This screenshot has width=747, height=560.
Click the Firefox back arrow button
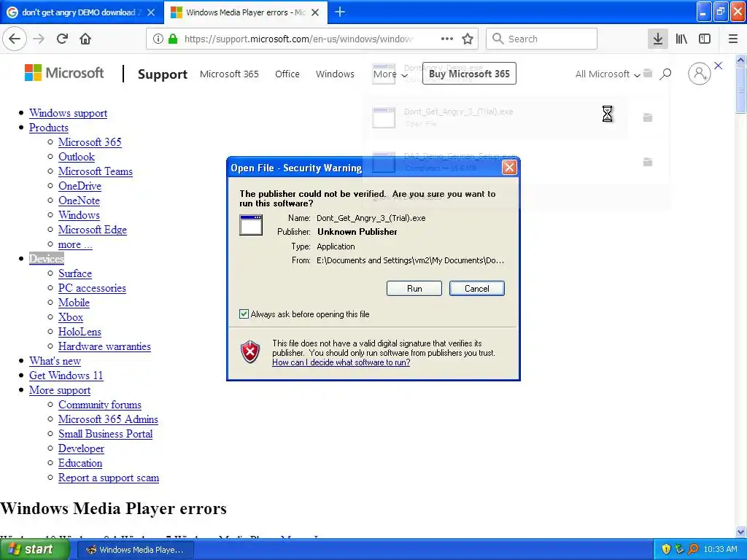[15, 39]
